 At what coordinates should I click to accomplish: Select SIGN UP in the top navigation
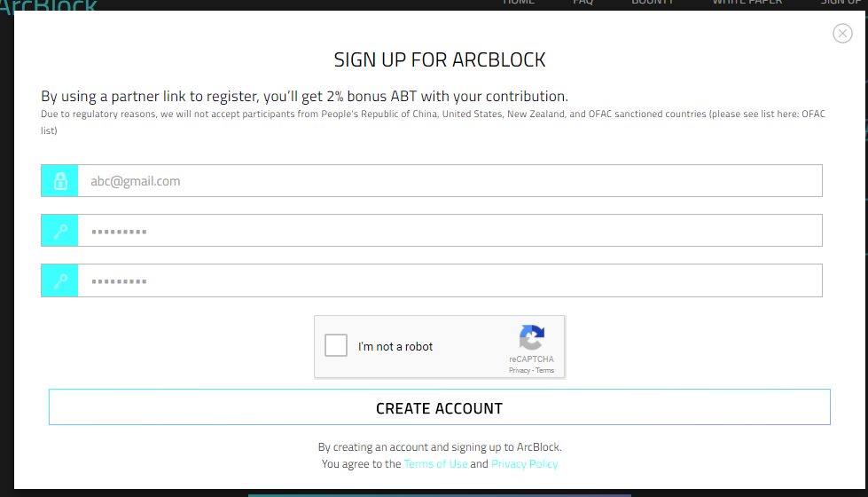click(x=841, y=3)
